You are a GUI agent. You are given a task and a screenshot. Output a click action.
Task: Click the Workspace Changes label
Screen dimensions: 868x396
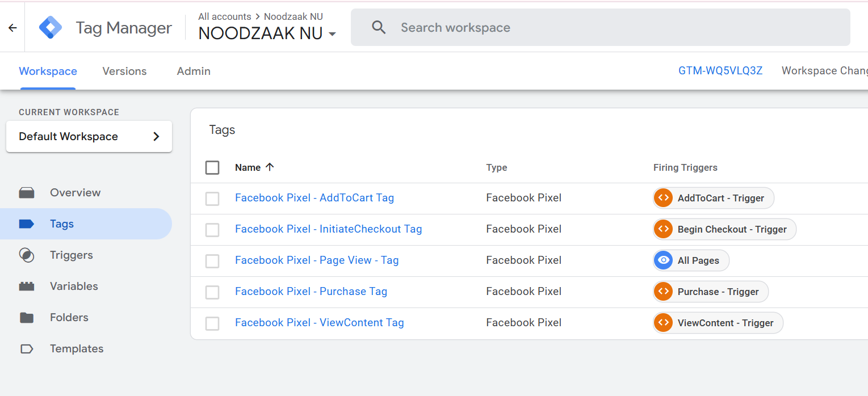[824, 70]
